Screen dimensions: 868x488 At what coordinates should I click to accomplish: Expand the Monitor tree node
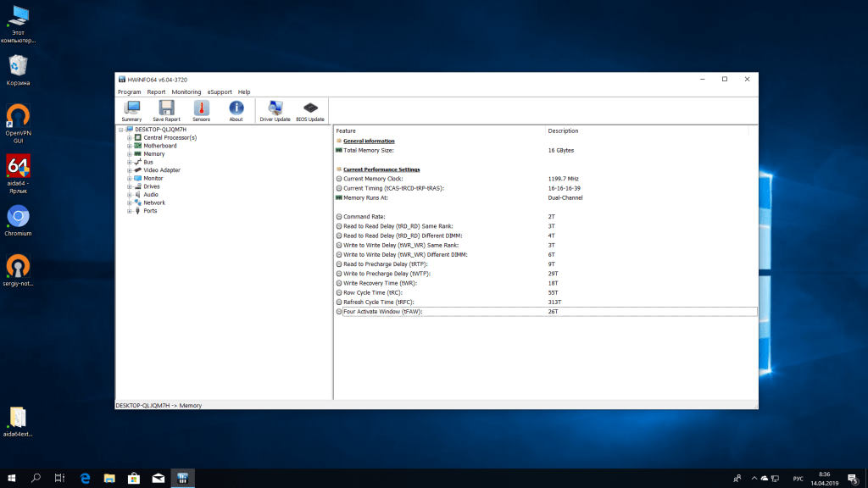coord(130,178)
